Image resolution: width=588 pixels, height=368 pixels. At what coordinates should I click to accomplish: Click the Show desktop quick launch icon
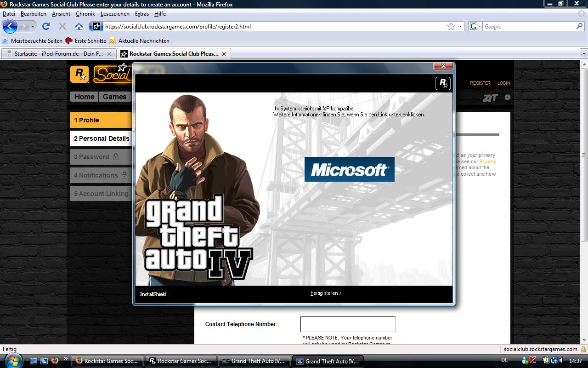click(x=34, y=361)
